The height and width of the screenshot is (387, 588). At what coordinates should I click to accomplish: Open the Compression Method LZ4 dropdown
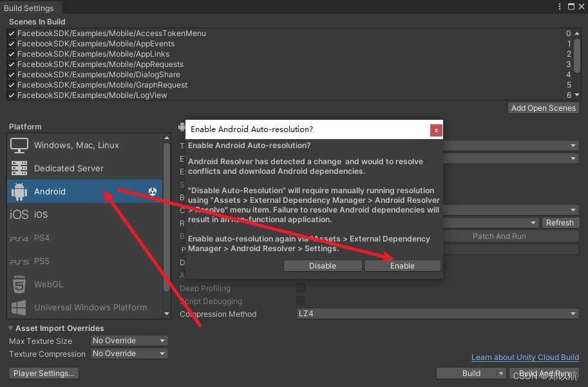pos(438,314)
